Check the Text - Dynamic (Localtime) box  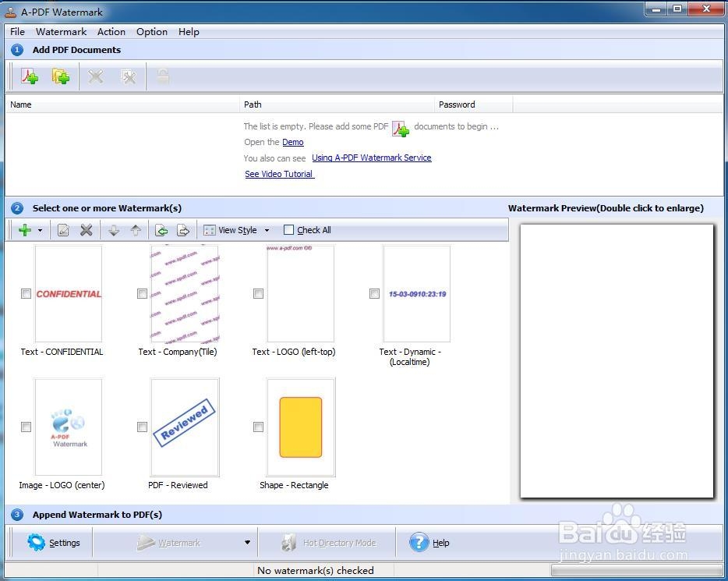pos(374,293)
